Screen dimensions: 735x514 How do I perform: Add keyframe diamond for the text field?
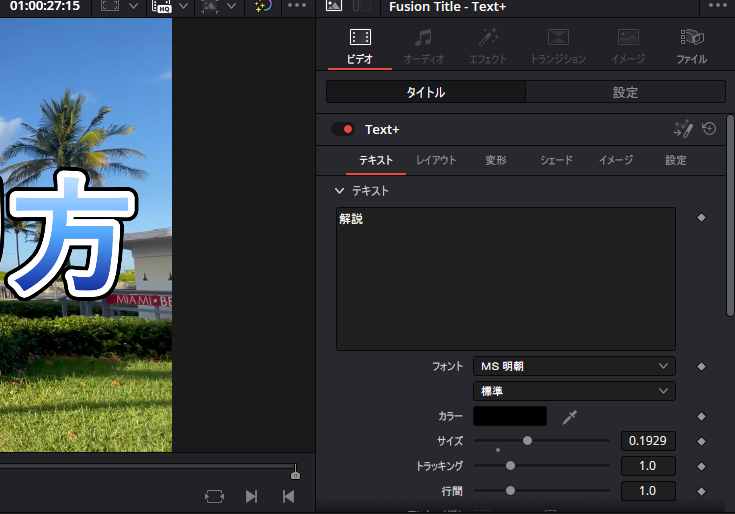click(701, 217)
